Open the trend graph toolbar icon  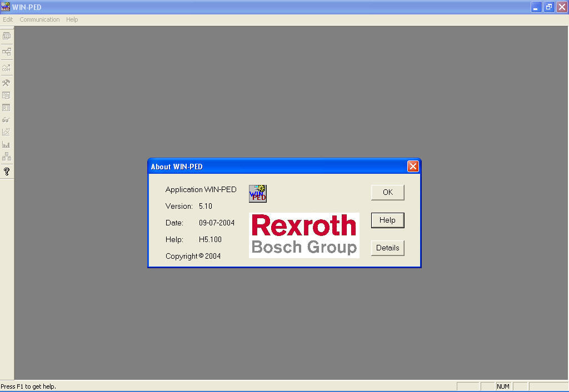click(7, 132)
